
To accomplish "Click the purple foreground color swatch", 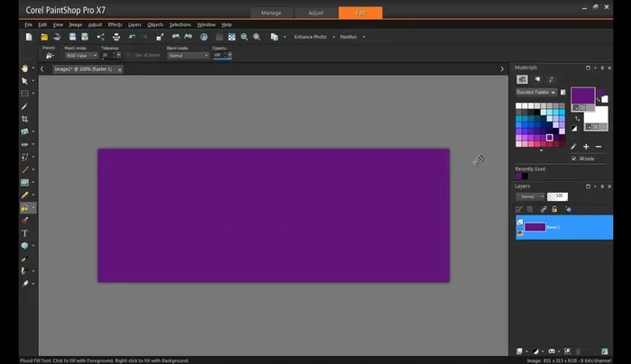I will (x=581, y=95).
